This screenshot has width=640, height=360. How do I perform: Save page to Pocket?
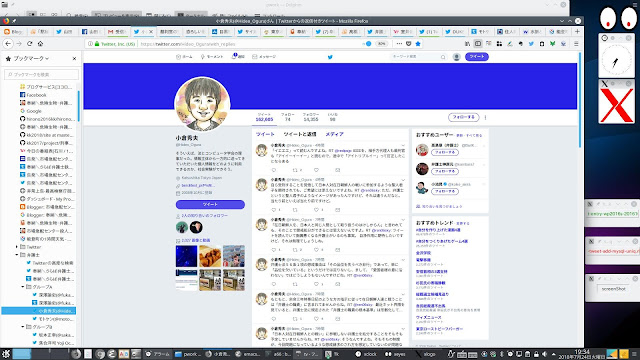click(409, 44)
